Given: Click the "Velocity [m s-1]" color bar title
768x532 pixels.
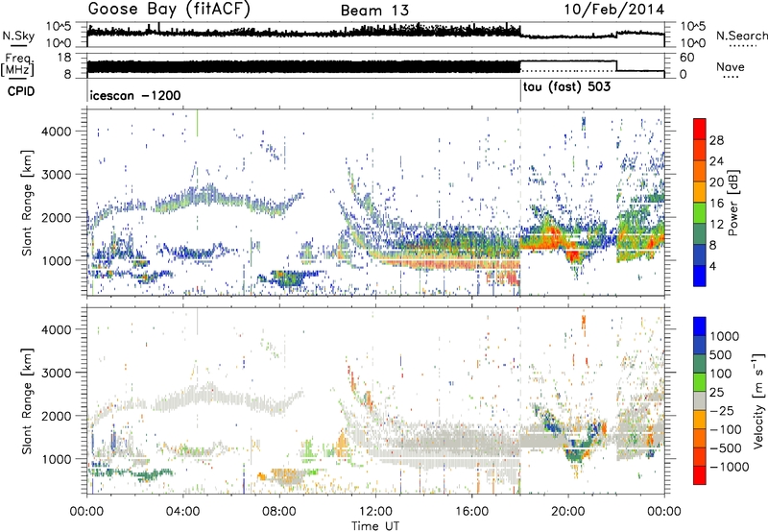Looking at the screenshot, I should pos(758,399).
